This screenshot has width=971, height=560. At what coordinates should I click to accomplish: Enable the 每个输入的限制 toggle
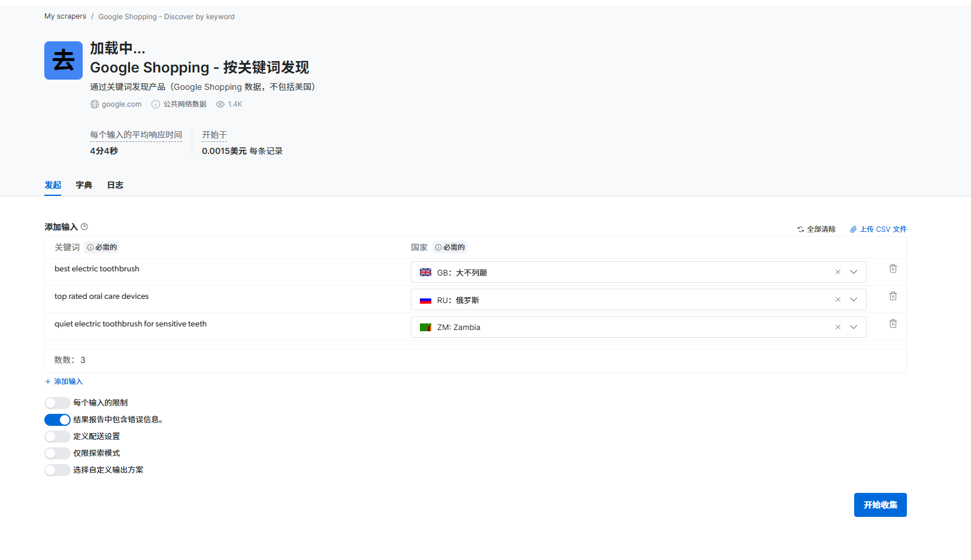tap(57, 402)
